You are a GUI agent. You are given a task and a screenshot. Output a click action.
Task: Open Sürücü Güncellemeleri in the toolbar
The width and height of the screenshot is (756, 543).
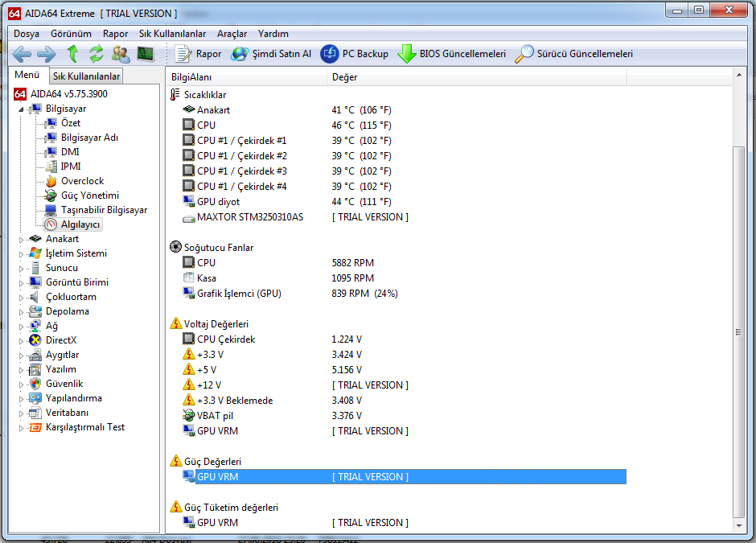click(x=573, y=54)
